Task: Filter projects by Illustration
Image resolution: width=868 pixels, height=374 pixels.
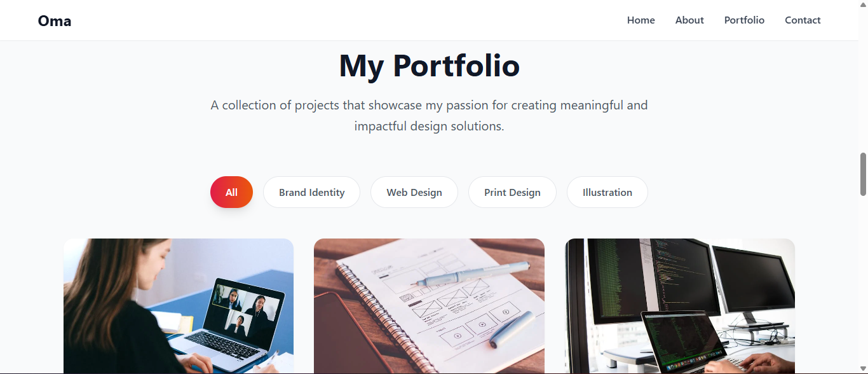Action: 607,192
